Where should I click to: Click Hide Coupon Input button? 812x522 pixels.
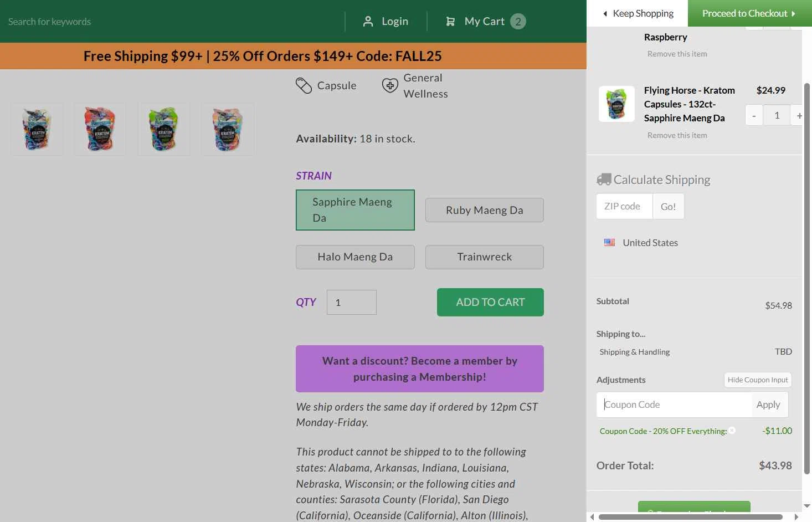(x=758, y=380)
